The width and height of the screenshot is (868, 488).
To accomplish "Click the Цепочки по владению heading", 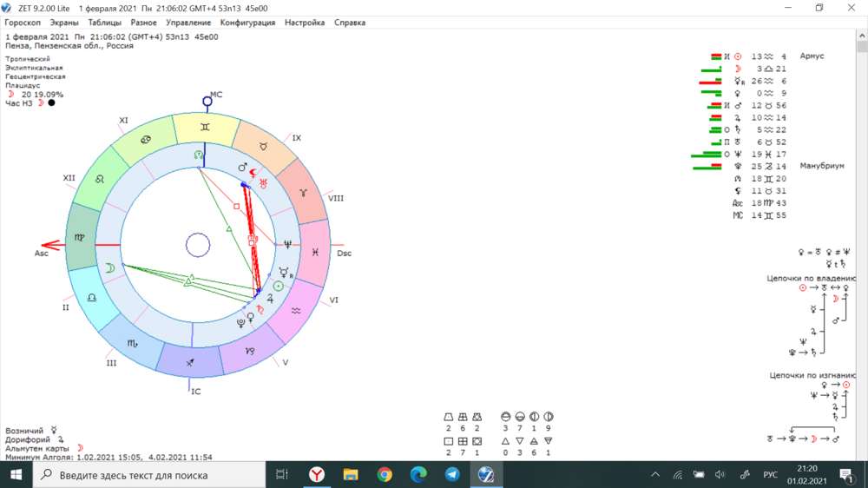I will click(811, 278).
